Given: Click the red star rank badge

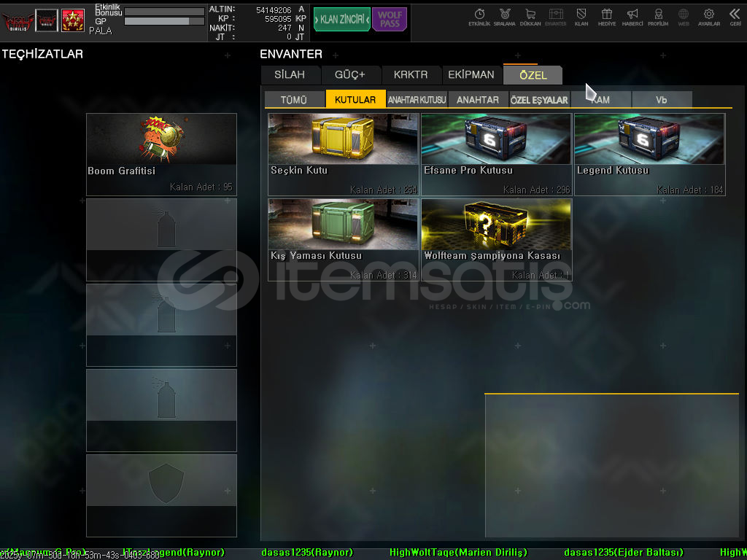Looking at the screenshot, I should coord(73,20).
